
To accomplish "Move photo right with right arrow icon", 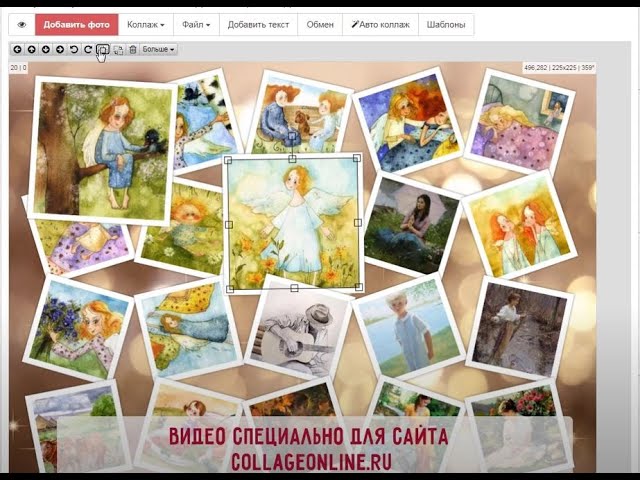I will pos(60,49).
